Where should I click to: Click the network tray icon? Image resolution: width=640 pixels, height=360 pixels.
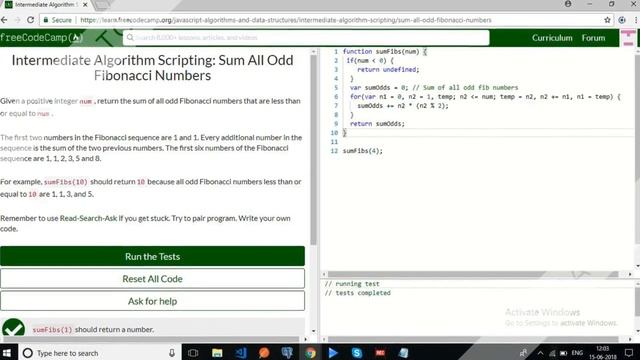552,353
